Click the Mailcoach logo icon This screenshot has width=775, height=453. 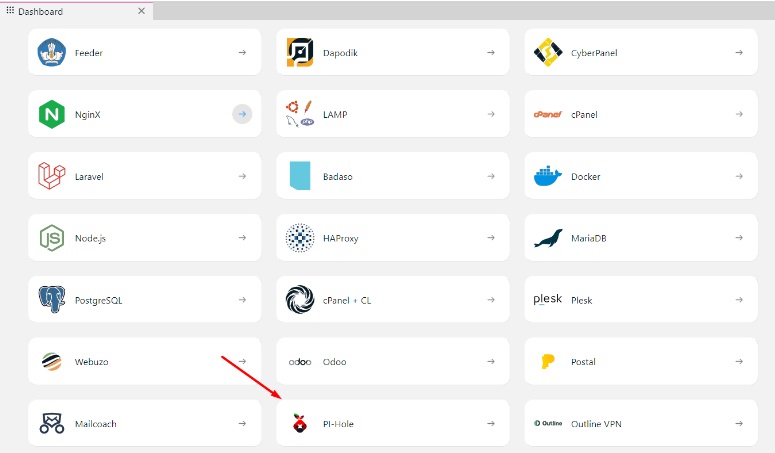[x=51, y=424]
